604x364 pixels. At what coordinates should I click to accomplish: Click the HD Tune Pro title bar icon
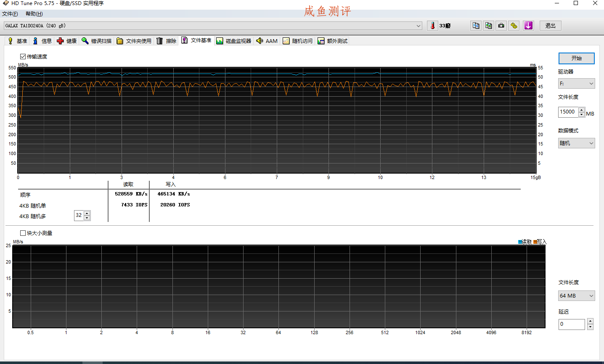[x=5, y=3]
